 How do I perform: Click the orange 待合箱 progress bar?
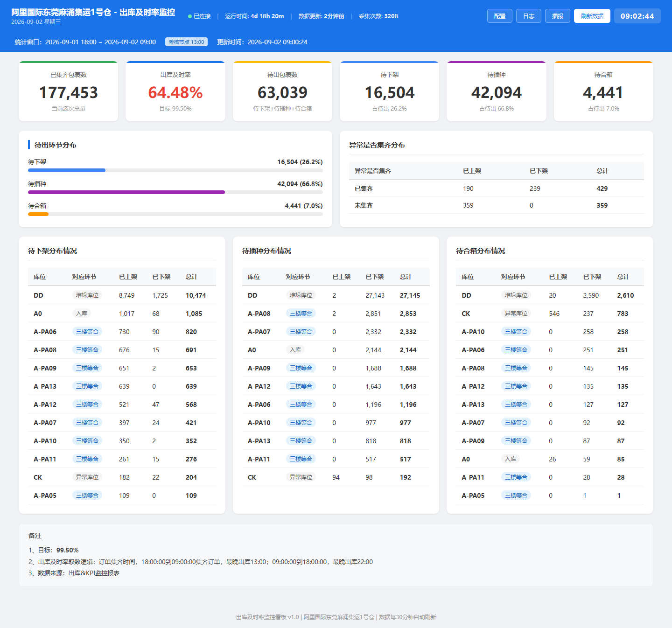pos(38,214)
